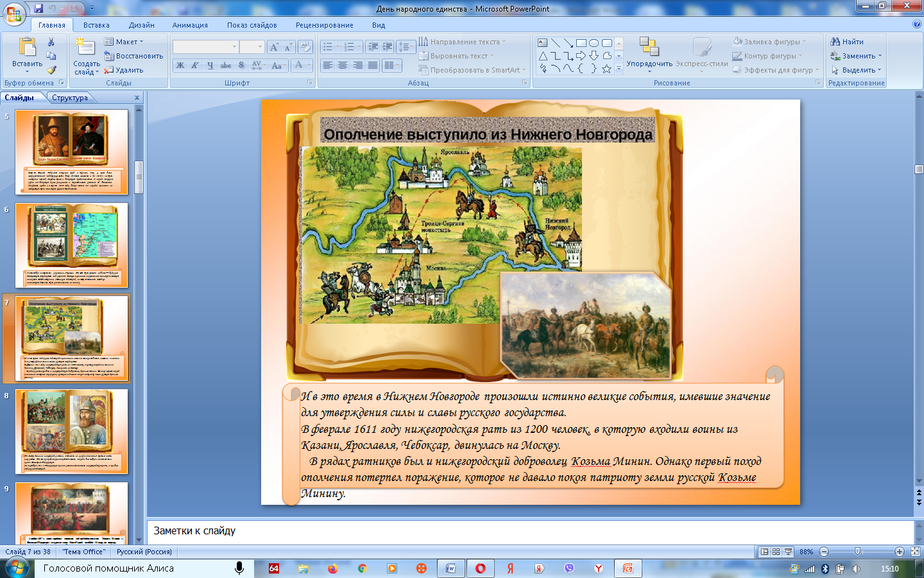Open the Анимация ribbon tab
The width and height of the screenshot is (924, 578).
[x=190, y=25]
